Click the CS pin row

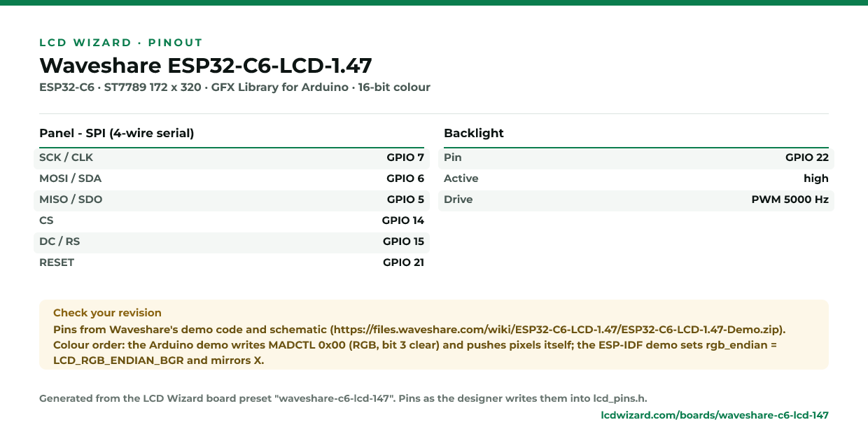[232, 220]
